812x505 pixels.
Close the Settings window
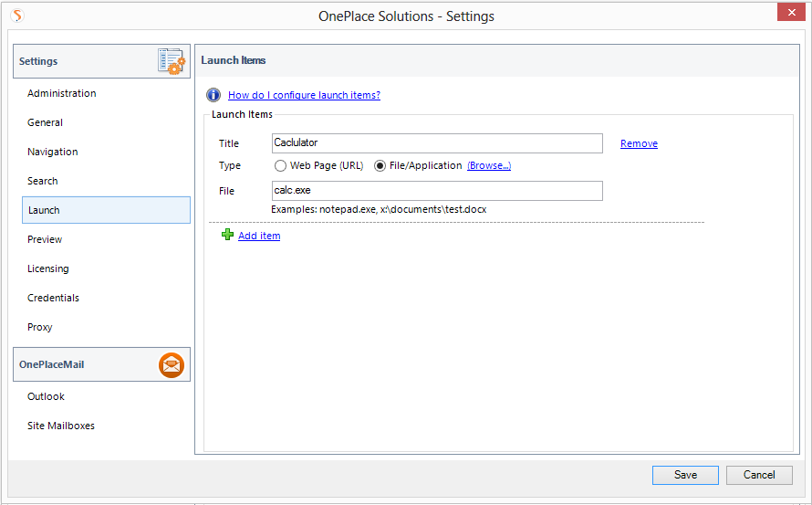(x=789, y=12)
